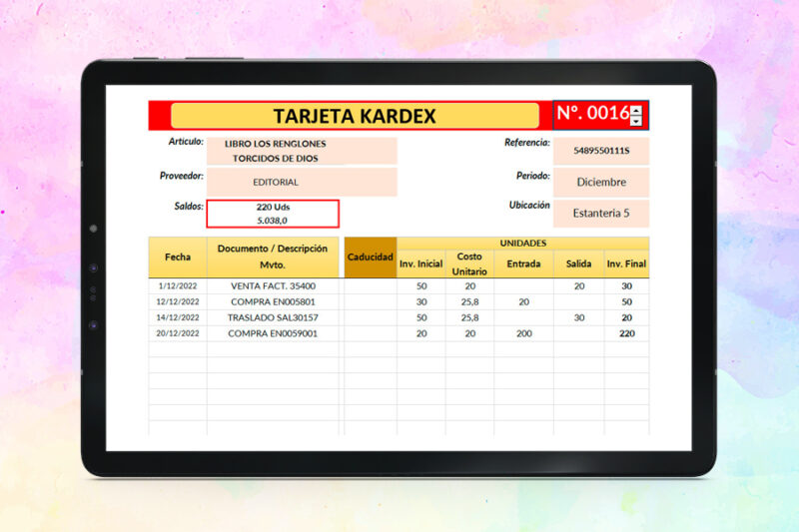Select date cell 1/12/2022
799x532 pixels.
click(x=178, y=286)
